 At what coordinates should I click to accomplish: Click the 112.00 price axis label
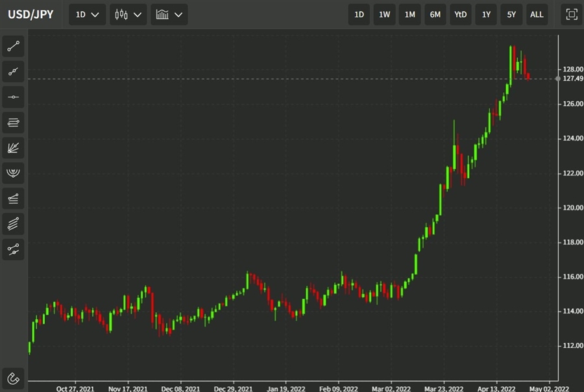coord(573,346)
